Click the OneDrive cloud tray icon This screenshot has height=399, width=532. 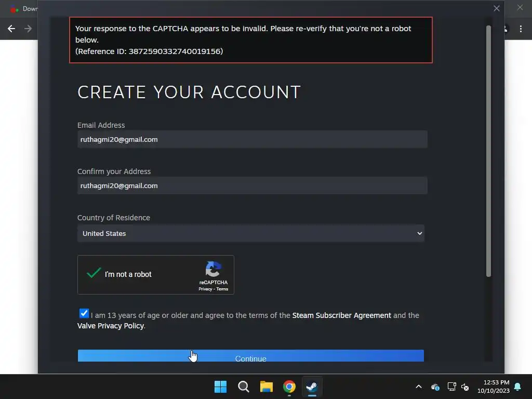(x=435, y=387)
